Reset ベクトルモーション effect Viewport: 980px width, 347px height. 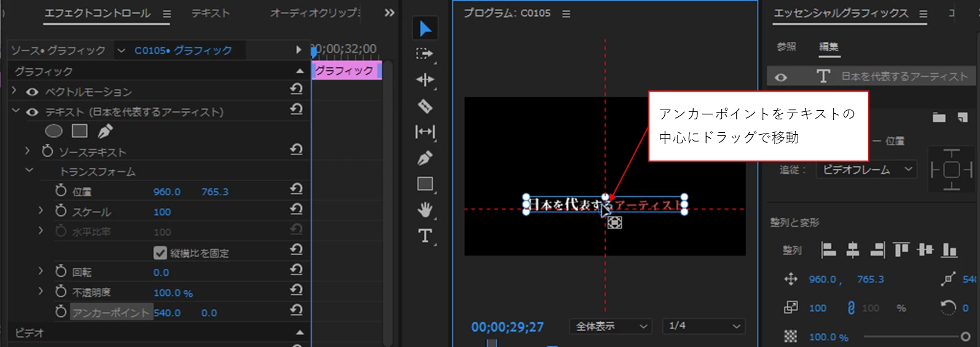click(296, 90)
